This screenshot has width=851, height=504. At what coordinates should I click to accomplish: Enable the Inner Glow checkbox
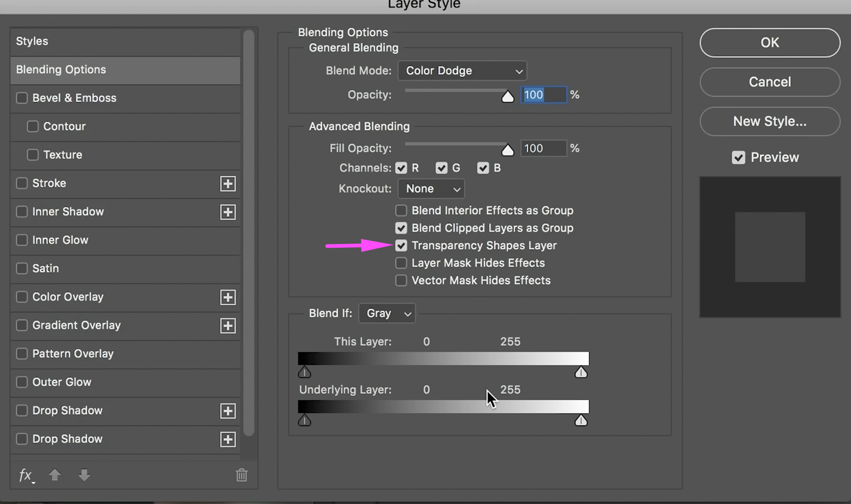(22, 240)
